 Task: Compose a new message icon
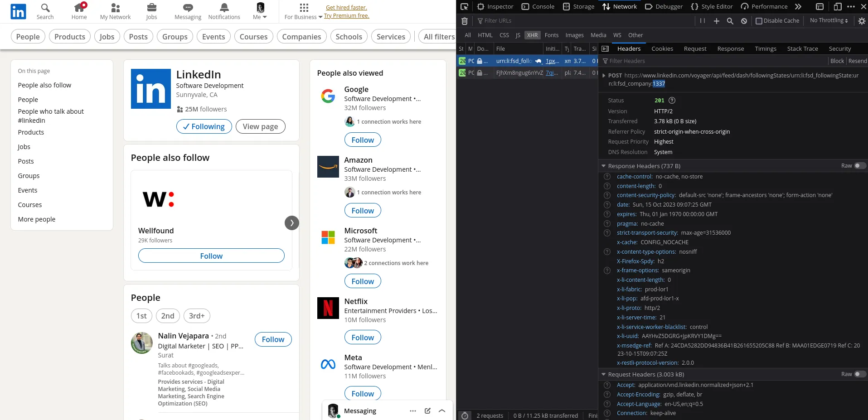(x=427, y=411)
